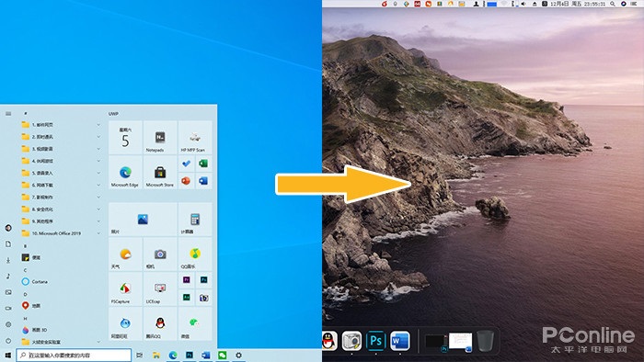Launch the LICEcap tile
Image resolution: width=644 pixels, height=362 pixels.
[160, 288]
